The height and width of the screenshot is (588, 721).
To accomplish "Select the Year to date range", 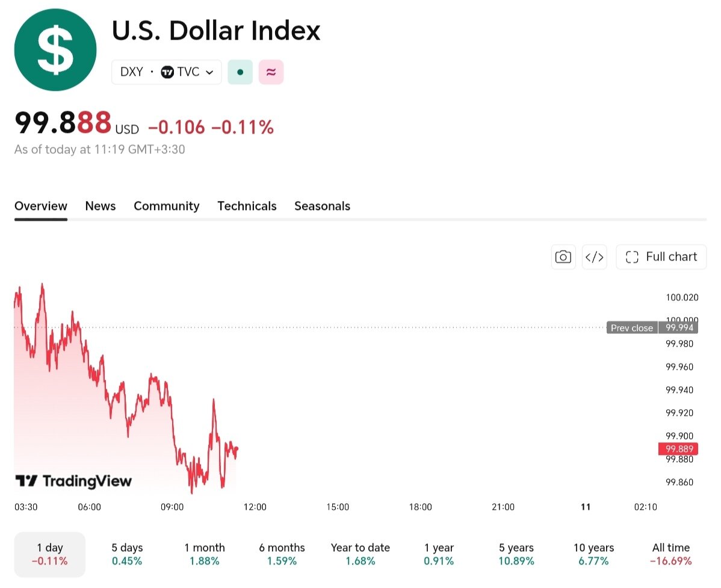I will click(360, 554).
